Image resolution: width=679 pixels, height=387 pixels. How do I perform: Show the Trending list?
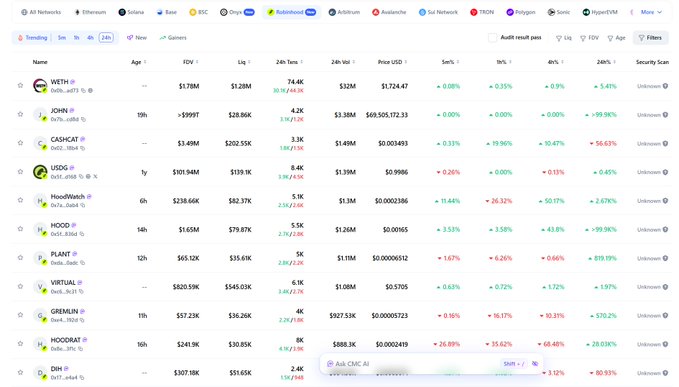point(32,38)
